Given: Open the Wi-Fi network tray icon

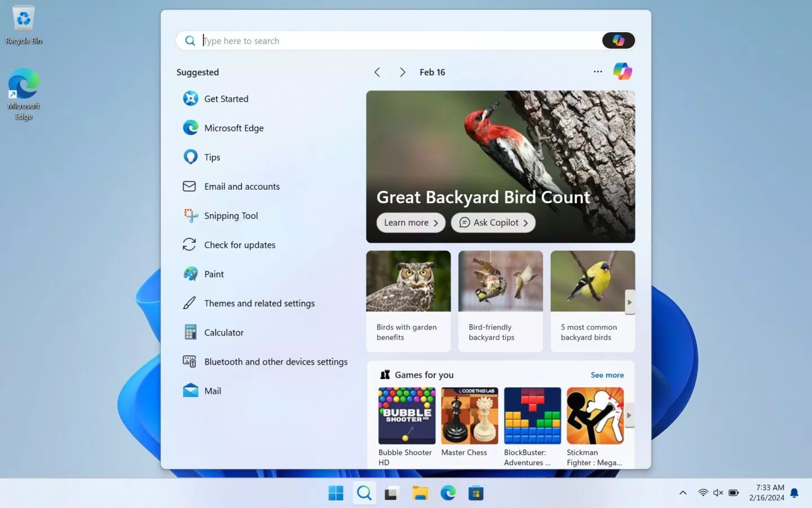Looking at the screenshot, I should click(703, 493).
